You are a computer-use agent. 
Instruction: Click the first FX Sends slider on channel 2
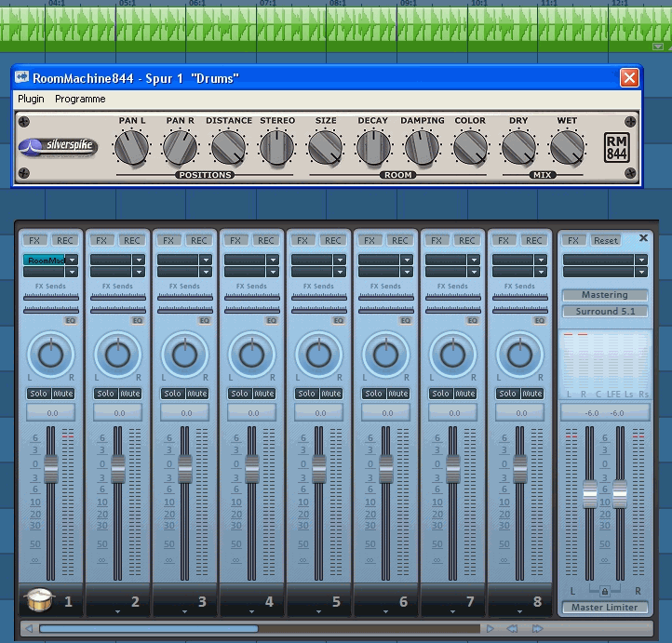[x=118, y=297]
